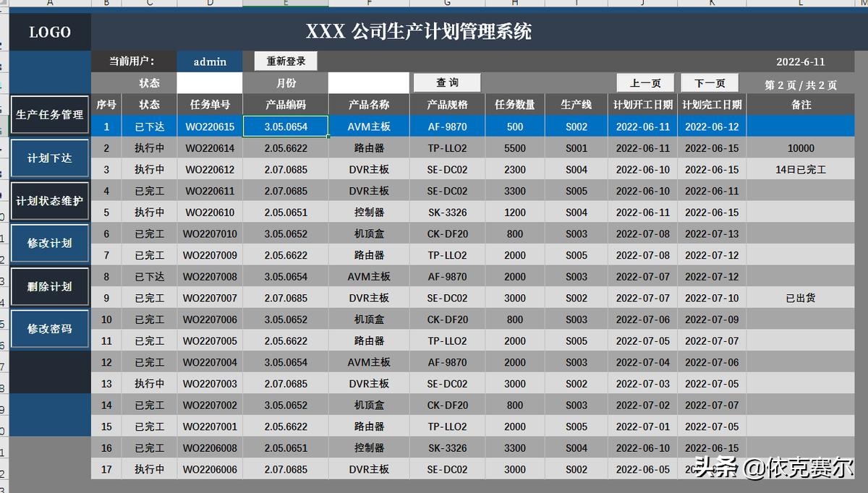Select task order WO220614 row
868x493 pixels.
click(x=209, y=147)
